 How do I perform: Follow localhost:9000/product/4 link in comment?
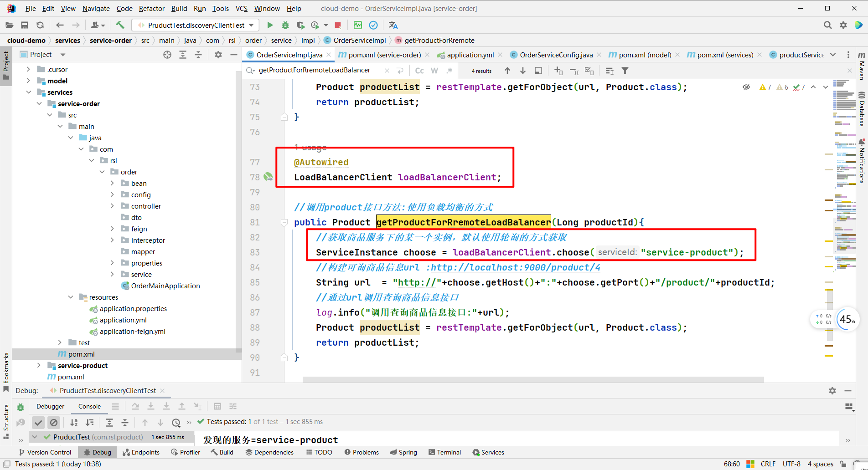515,267
